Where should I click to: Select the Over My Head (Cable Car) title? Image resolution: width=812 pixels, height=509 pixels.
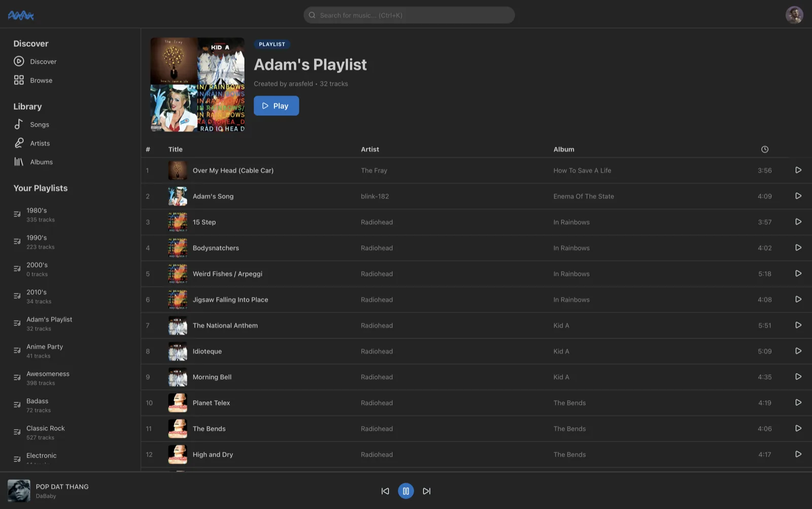(x=233, y=171)
